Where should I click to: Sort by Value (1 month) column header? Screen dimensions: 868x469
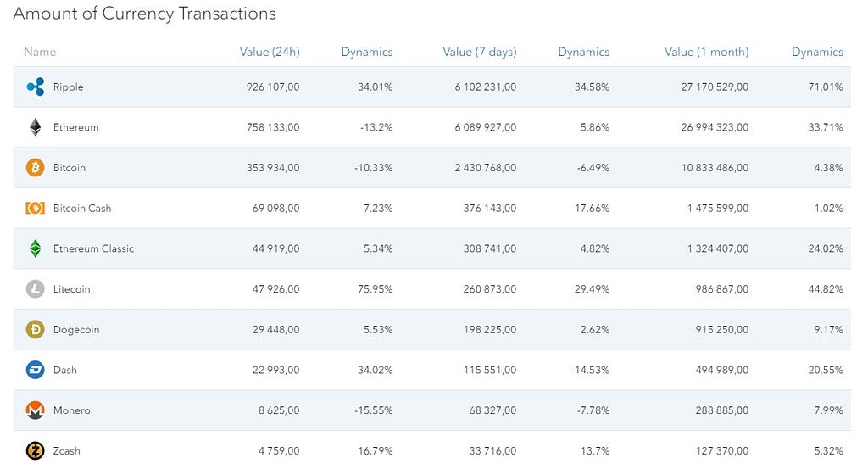click(706, 52)
